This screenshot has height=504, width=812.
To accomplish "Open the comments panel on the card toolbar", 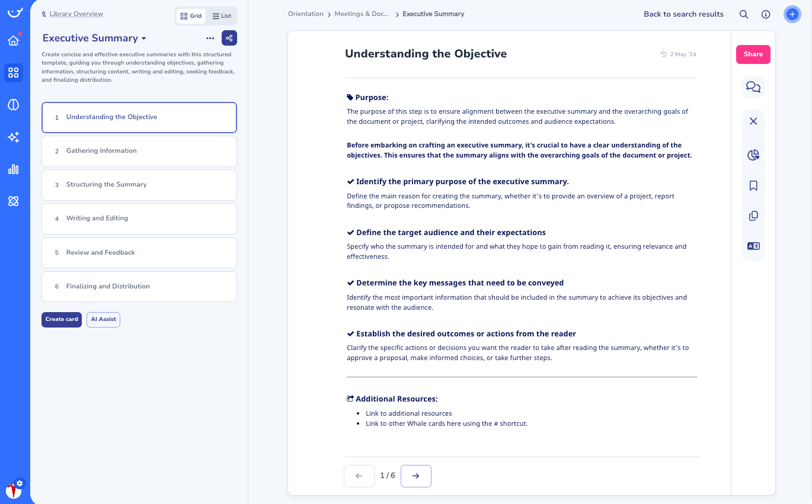I will coord(753,86).
